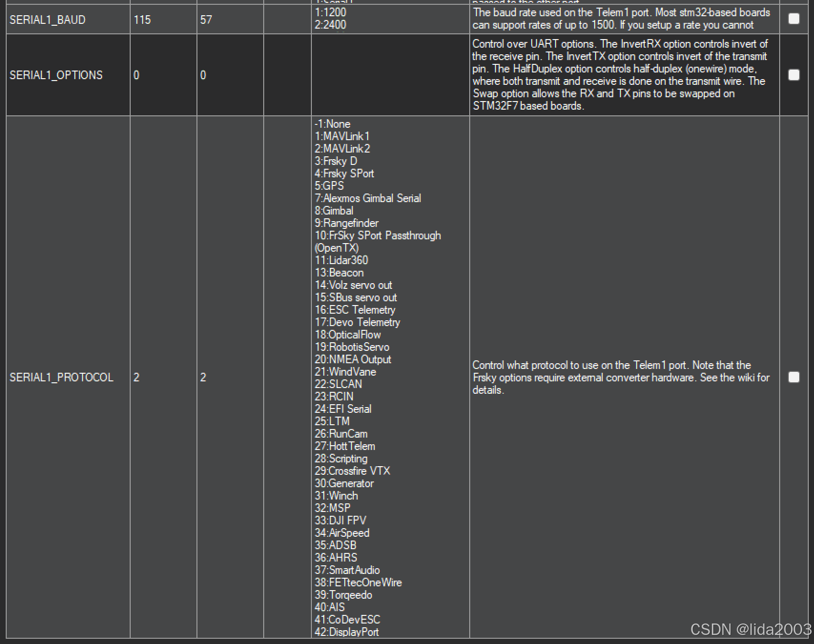Click the '18:OpticalFlow' option text
This screenshot has height=644, width=814.
[x=348, y=335]
